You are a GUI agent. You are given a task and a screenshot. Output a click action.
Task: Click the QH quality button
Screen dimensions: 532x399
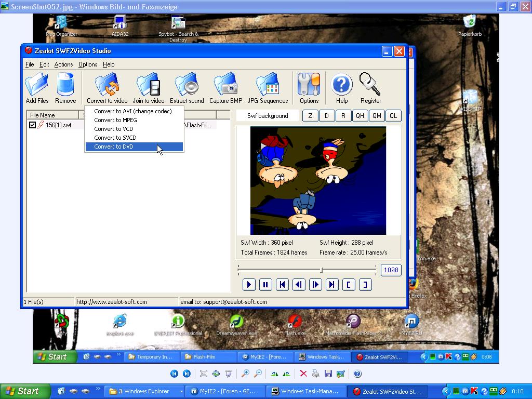pyautogui.click(x=360, y=116)
